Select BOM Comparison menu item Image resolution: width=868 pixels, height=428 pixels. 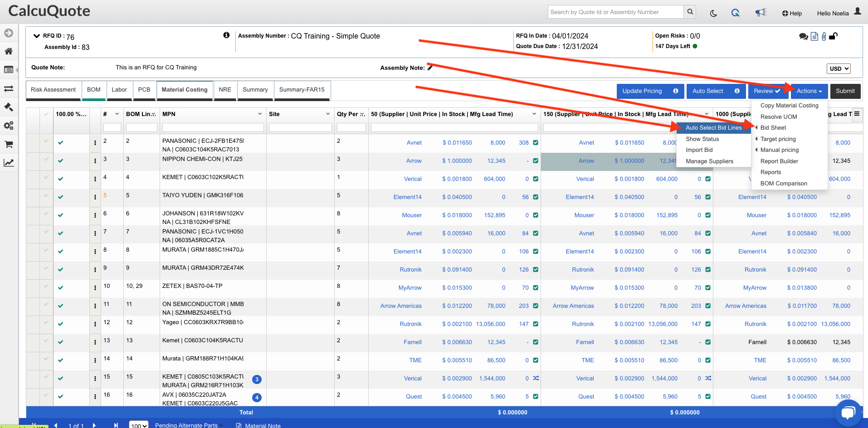pos(784,184)
